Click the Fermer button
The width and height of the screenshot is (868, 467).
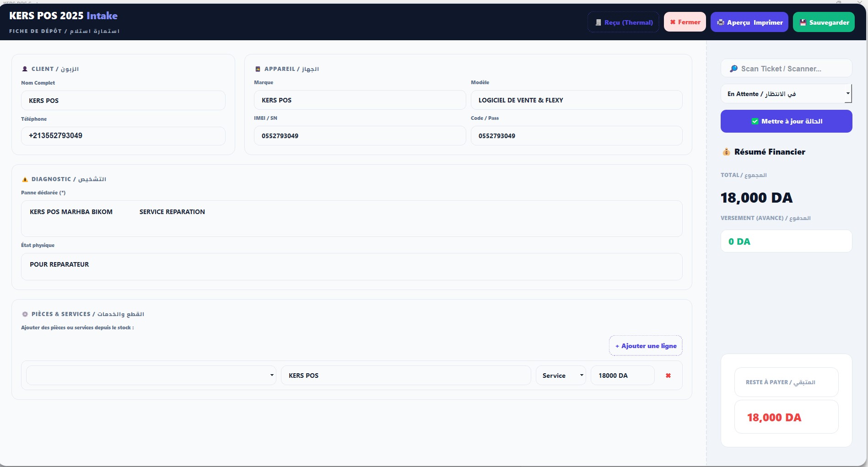pos(685,22)
